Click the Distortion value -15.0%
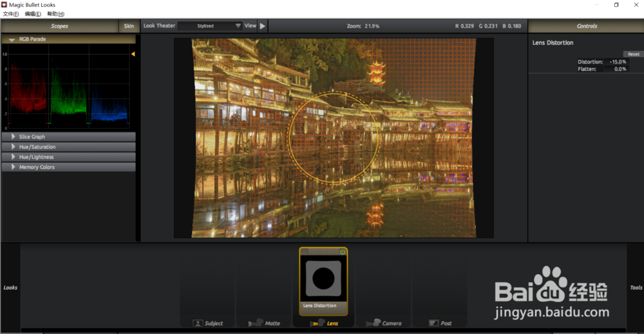The height and width of the screenshot is (334, 644). pos(618,62)
